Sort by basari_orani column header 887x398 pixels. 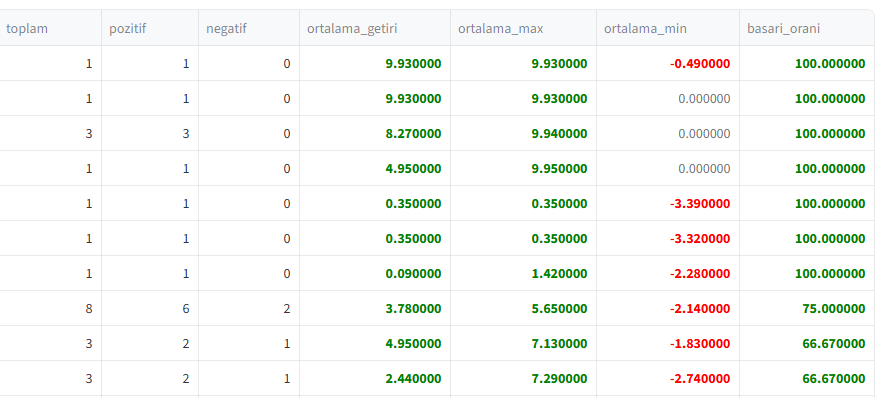[807, 28]
